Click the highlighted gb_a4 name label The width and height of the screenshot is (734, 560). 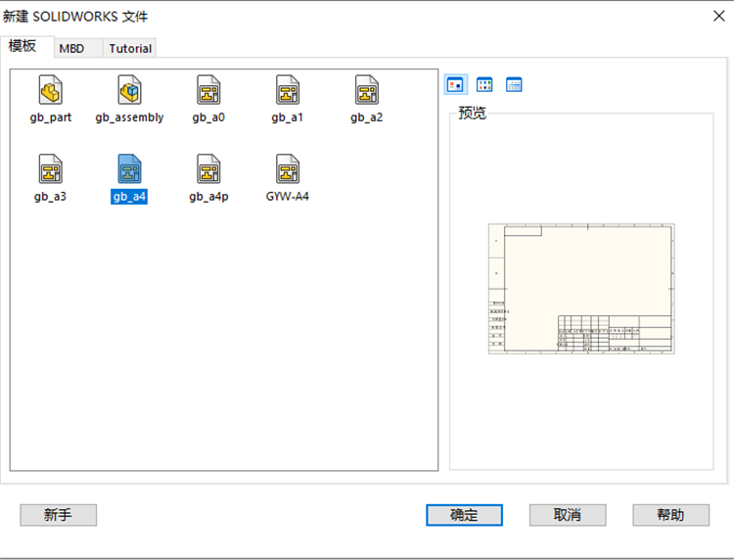coord(129,197)
